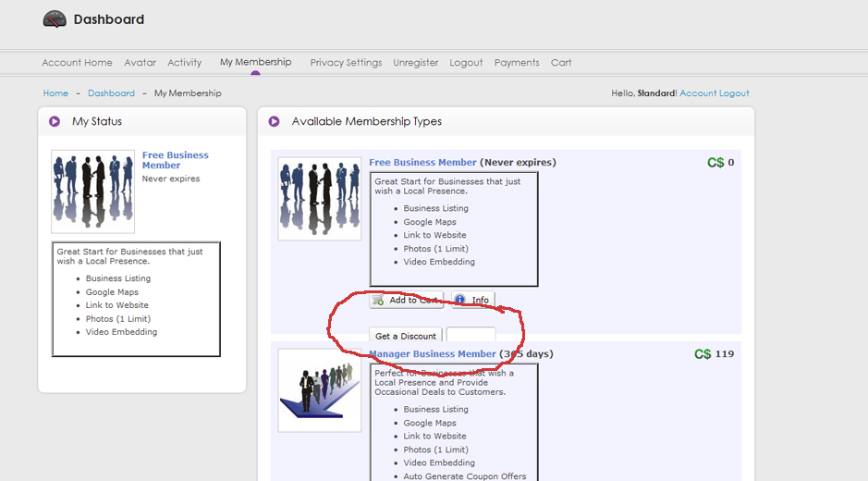Open the Unregister menu item
Viewport: 868px width, 481px height.
(415, 63)
